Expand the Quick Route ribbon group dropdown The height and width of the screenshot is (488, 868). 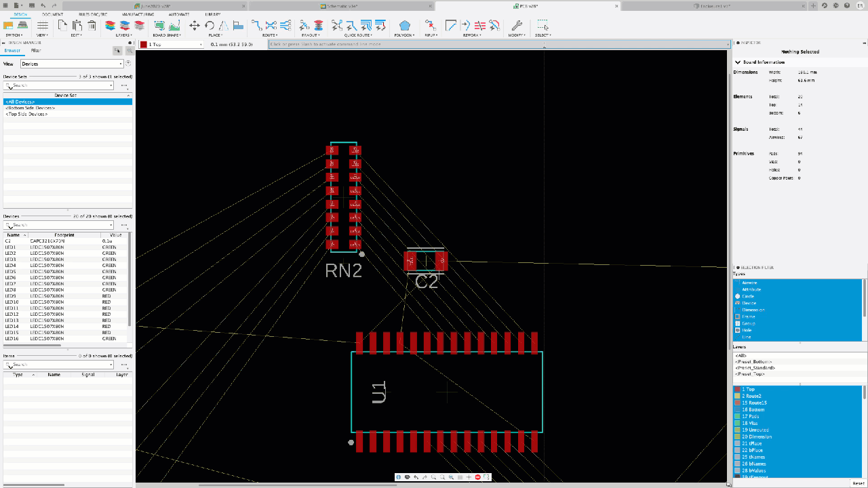(357, 35)
